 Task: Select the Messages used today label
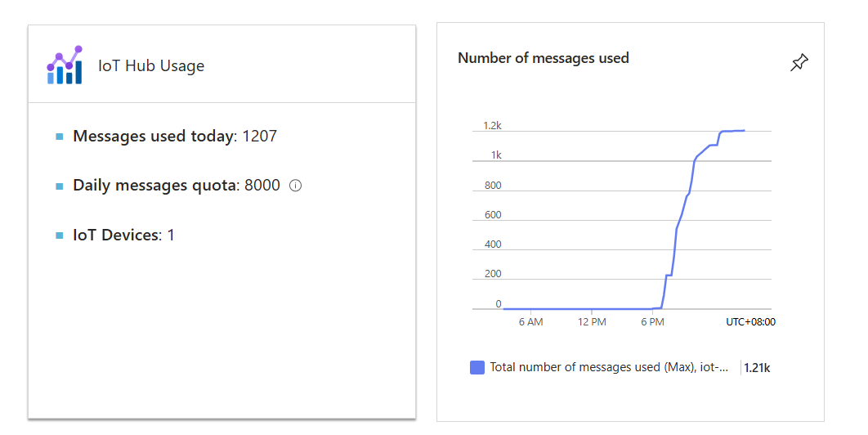154,137
